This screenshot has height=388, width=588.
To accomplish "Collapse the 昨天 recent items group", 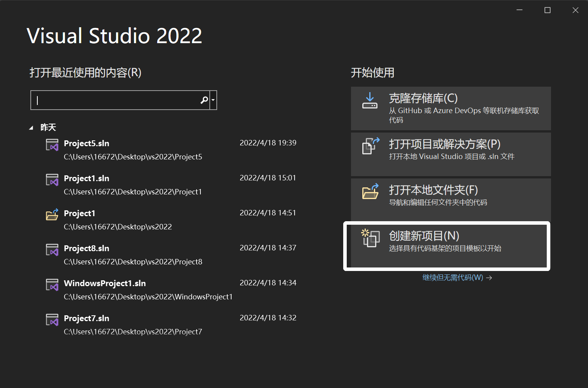I will [x=32, y=127].
